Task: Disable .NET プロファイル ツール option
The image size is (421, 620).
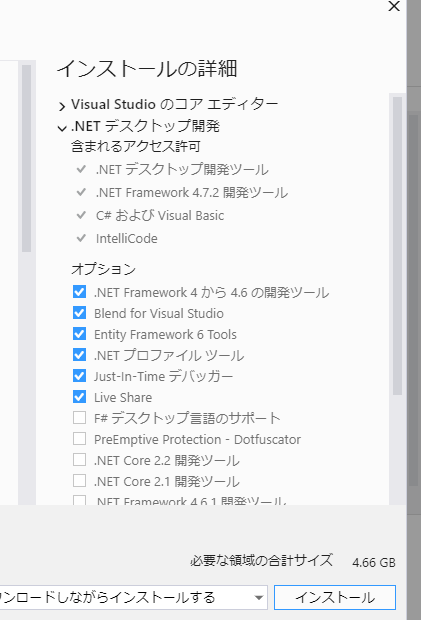Action: [79, 355]
